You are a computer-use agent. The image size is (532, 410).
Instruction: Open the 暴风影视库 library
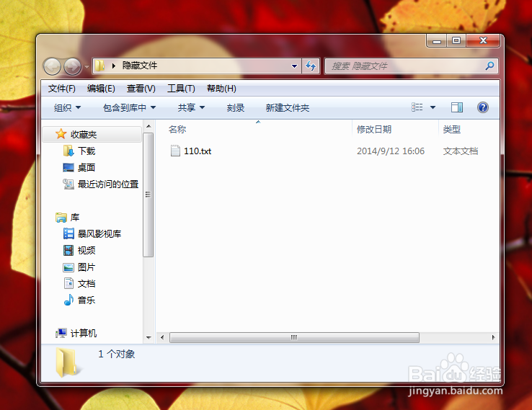click(99, 234)
